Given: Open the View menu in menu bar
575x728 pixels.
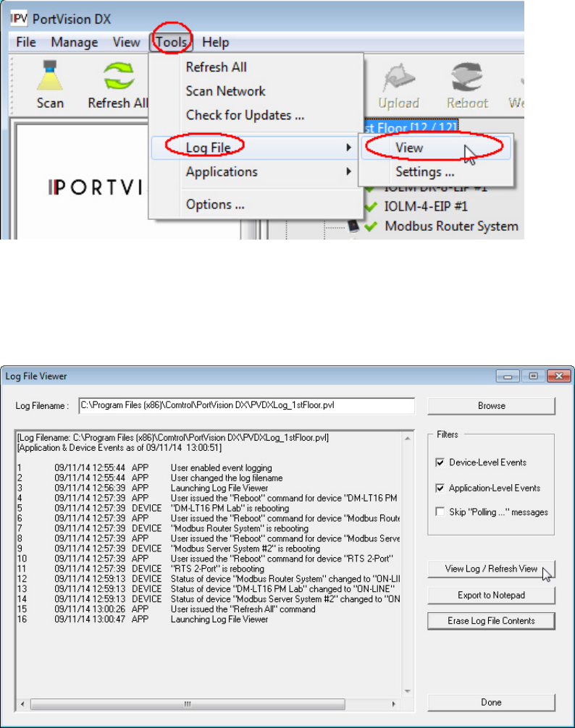Looking at the screenshot, I should point(126,42).
